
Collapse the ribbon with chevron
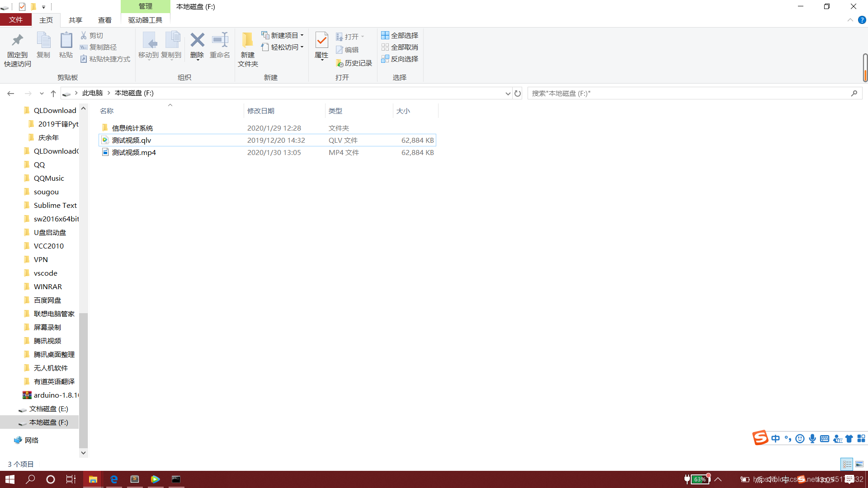[x=850, y=20]
